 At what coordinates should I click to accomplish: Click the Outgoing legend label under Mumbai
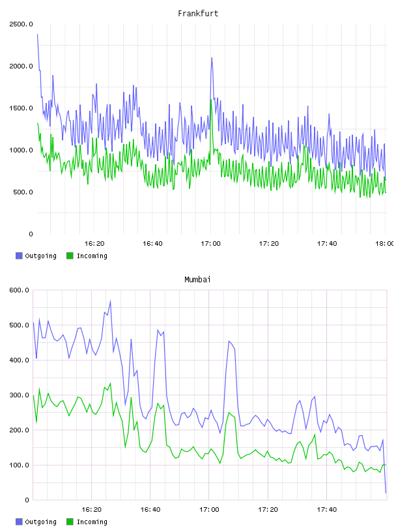(x=40, y=522)
